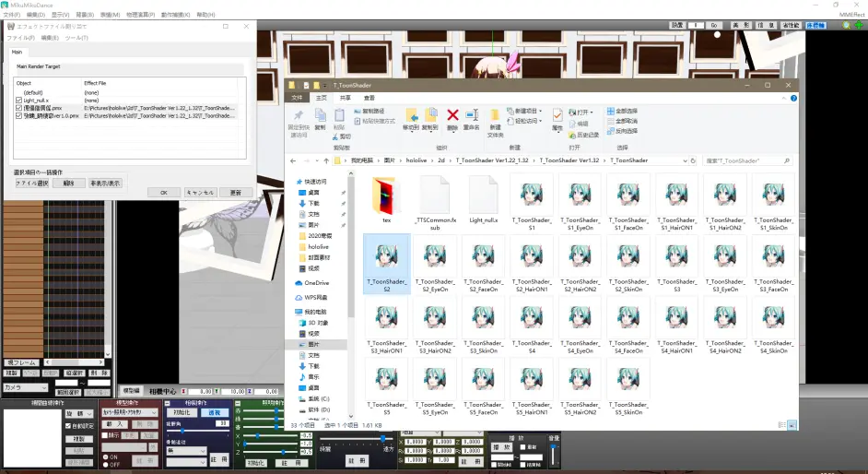
Task: Open the rotation dropdown in interpolation panel
Action: coord(79,414)
